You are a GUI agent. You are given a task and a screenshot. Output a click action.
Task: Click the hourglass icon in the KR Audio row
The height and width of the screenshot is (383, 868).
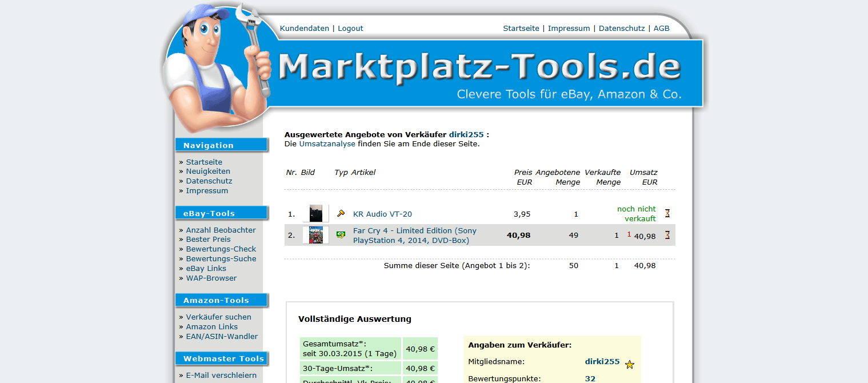tap(667, 213)
